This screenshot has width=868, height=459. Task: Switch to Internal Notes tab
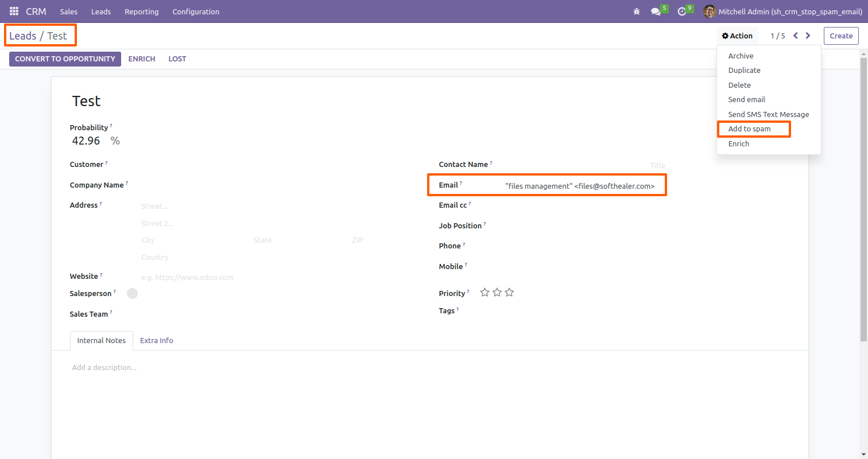(x=101, y=340)
